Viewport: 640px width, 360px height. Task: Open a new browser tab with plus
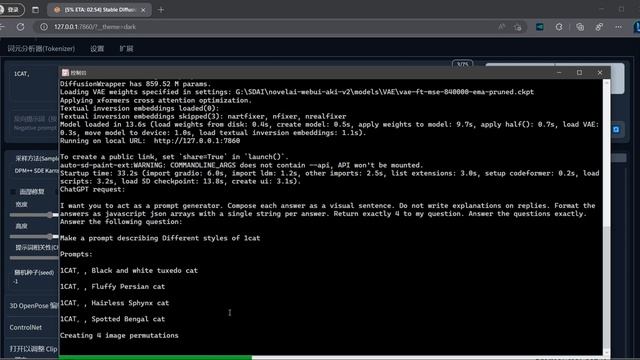pos(161,10)
